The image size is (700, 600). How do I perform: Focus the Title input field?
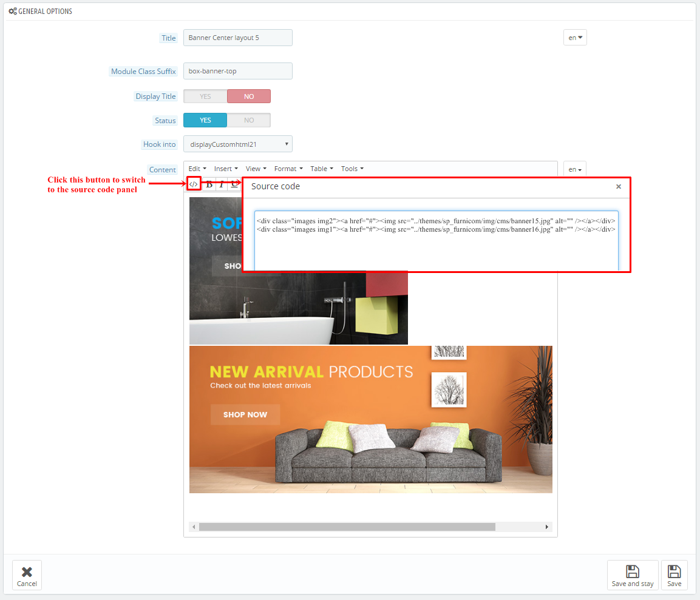(x=238, y=38)
